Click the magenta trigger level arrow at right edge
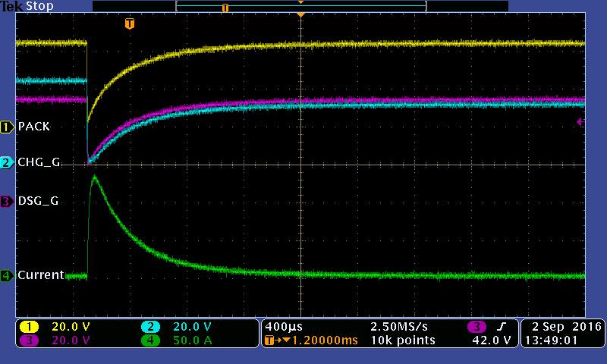 [x=580, y=122]
